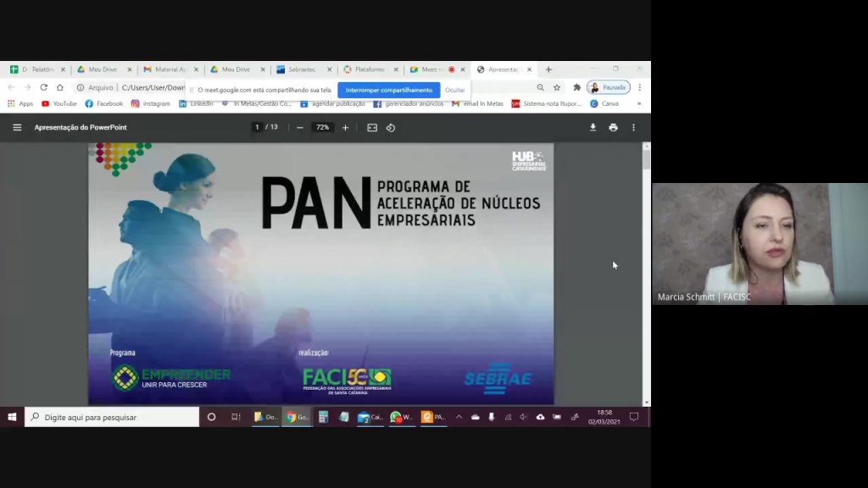
Task: Open the Canva bookmark
Action: (604, 103)
